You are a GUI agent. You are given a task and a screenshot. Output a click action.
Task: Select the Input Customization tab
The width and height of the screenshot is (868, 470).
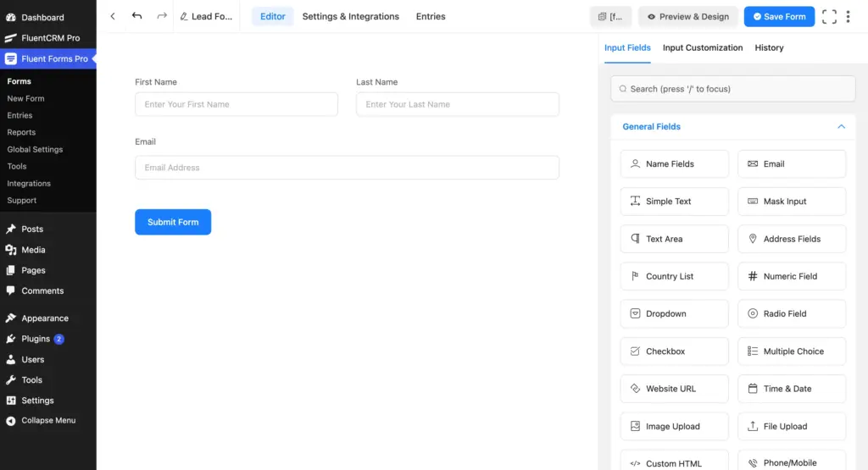pos(703,47)
